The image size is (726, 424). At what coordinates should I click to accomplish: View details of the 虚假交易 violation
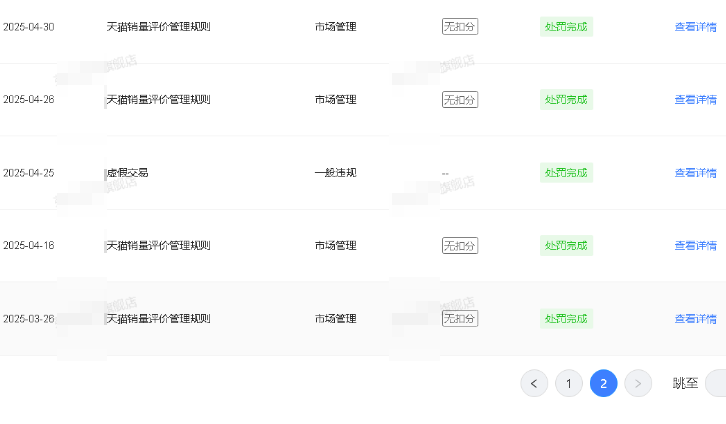695,173
